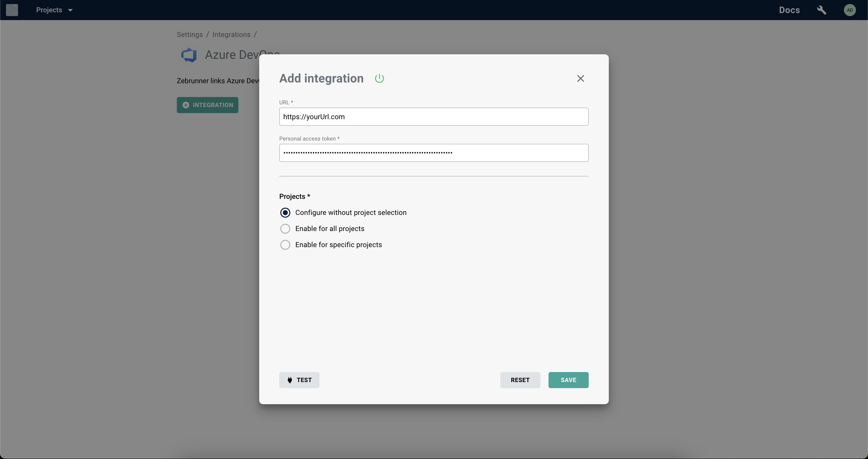Go to Integrations breadcrumb
868x459 pixels.
[231, 35]
